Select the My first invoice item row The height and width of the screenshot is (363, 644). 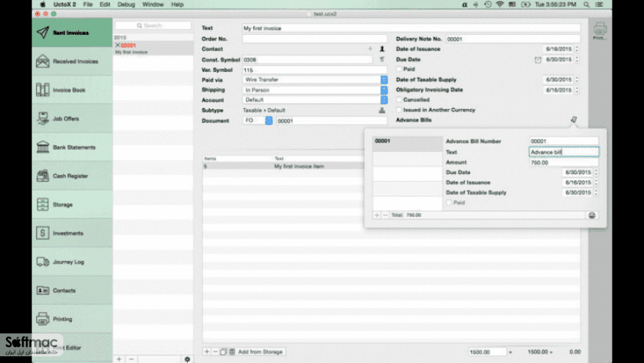(283, 166)
